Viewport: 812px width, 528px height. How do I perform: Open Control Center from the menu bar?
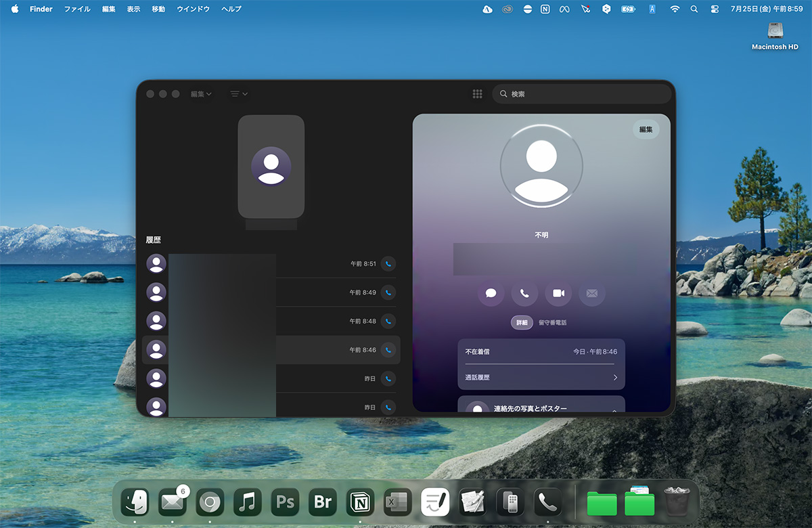(715, 9)
